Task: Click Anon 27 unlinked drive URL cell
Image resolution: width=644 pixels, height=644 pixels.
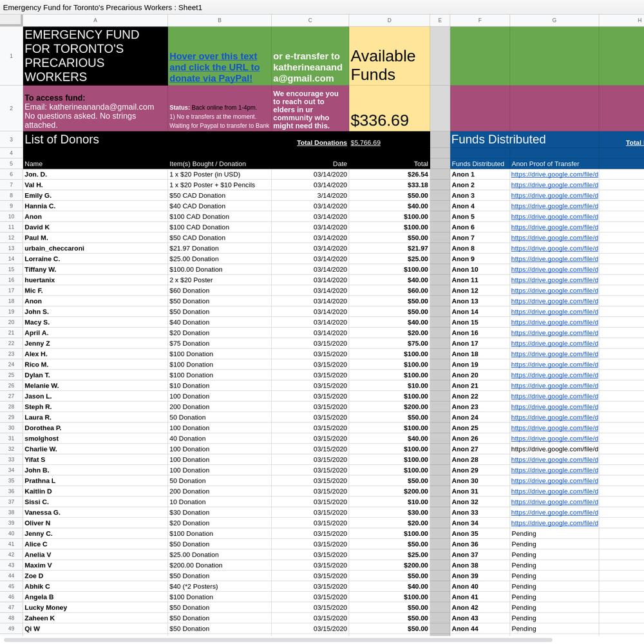Action: point(554,449)
